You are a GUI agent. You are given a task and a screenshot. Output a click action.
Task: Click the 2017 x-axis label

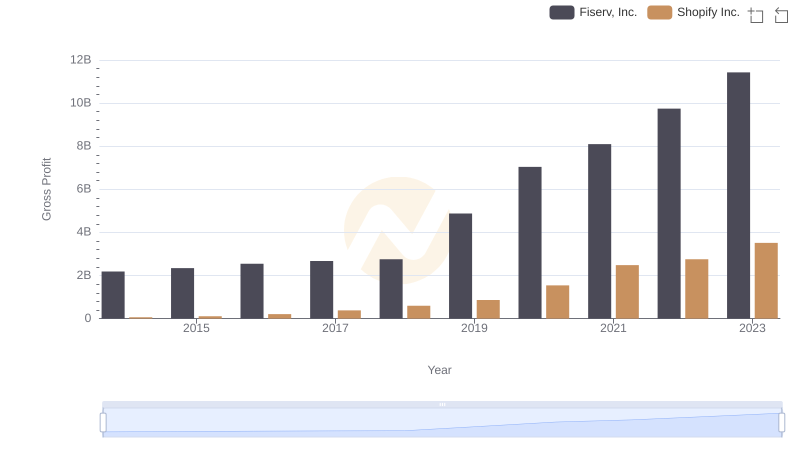pyautogui.click(x=335, y=328)
